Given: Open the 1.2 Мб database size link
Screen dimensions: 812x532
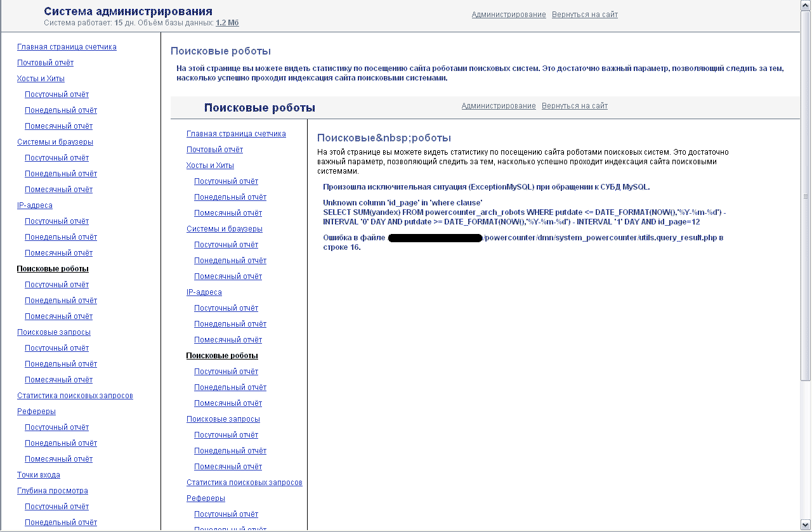Looking at the screenshot, I should click(x=227, y=23).
